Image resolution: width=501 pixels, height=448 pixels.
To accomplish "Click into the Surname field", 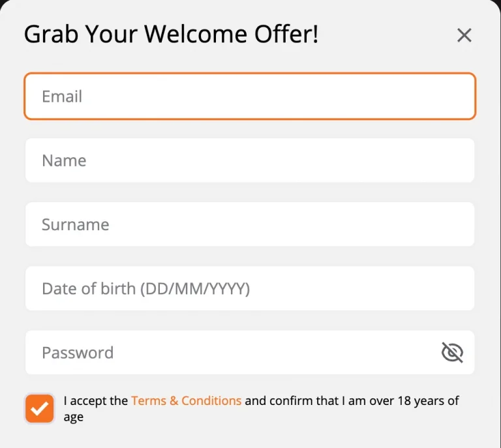I will (x=250, y=224).
